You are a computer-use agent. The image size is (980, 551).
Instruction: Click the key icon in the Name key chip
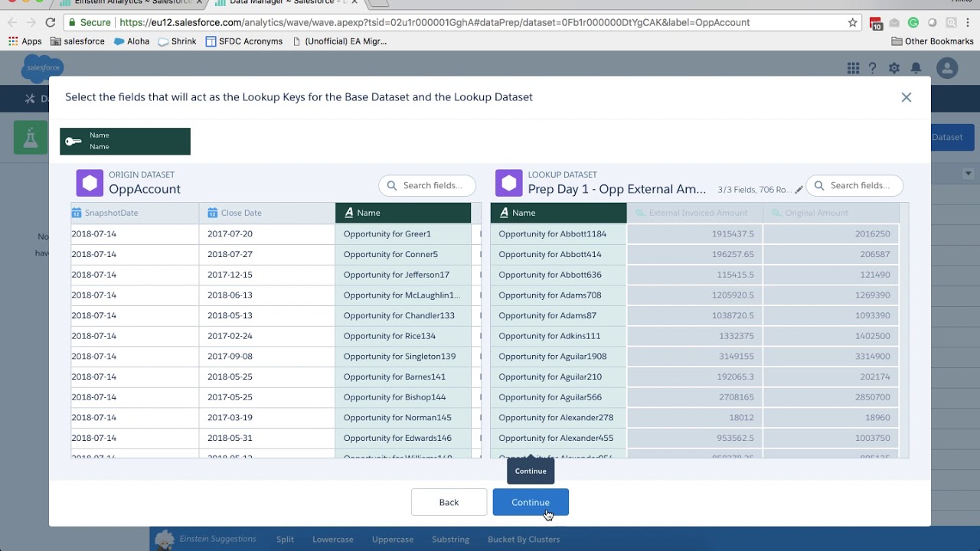click(x=73, y=141)
